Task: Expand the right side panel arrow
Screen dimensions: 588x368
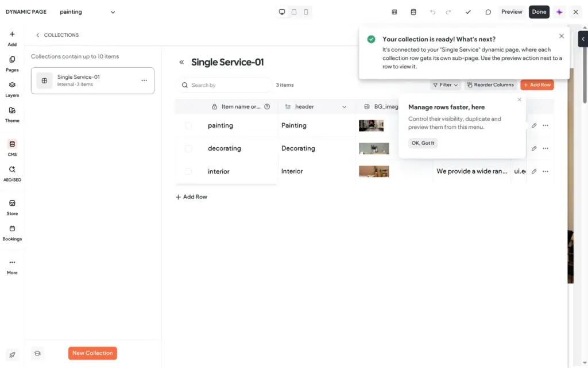Action: point(583,39)
